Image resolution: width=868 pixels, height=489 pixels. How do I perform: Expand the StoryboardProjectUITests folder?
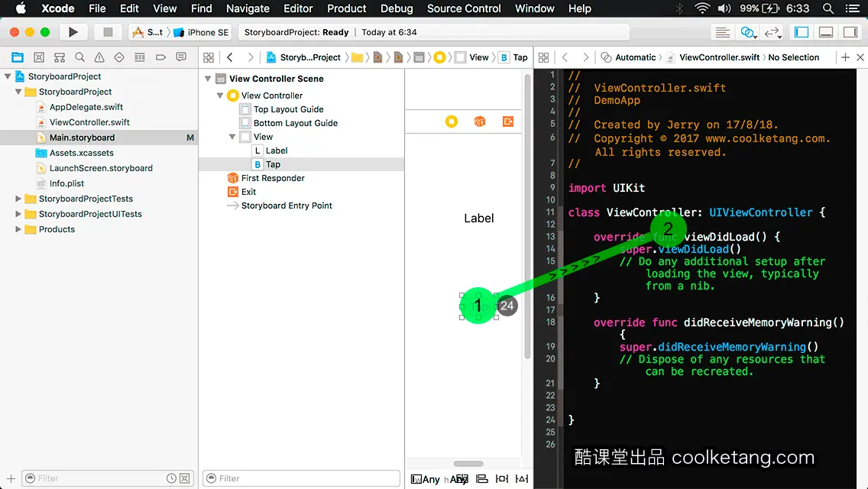(x=18, y=214)
